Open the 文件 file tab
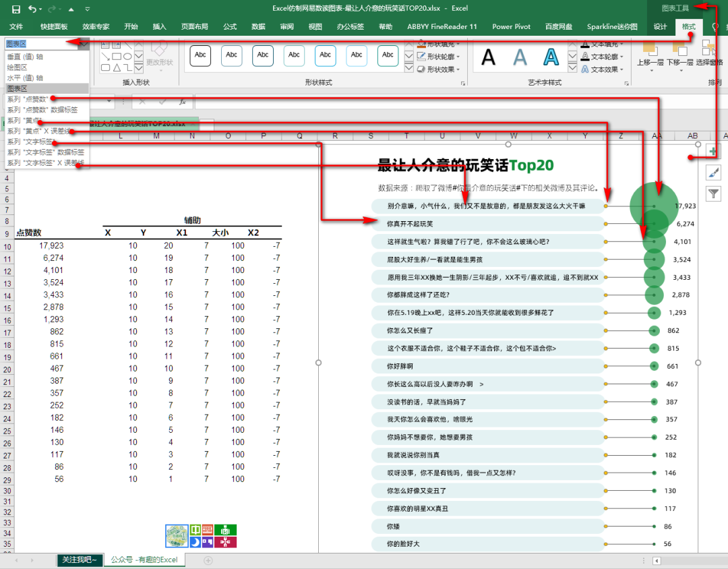The height and width of the screenshot is (569, 728). [x=16, y=27]
